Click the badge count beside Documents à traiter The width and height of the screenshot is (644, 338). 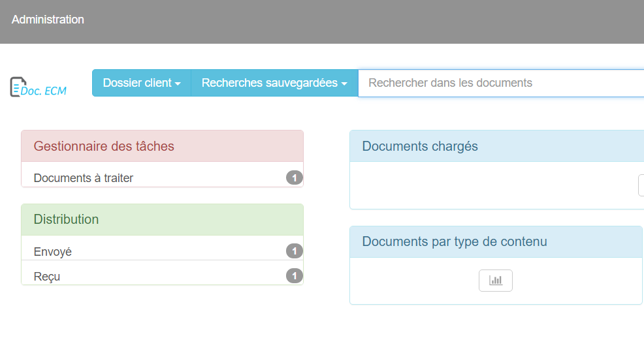295,178
